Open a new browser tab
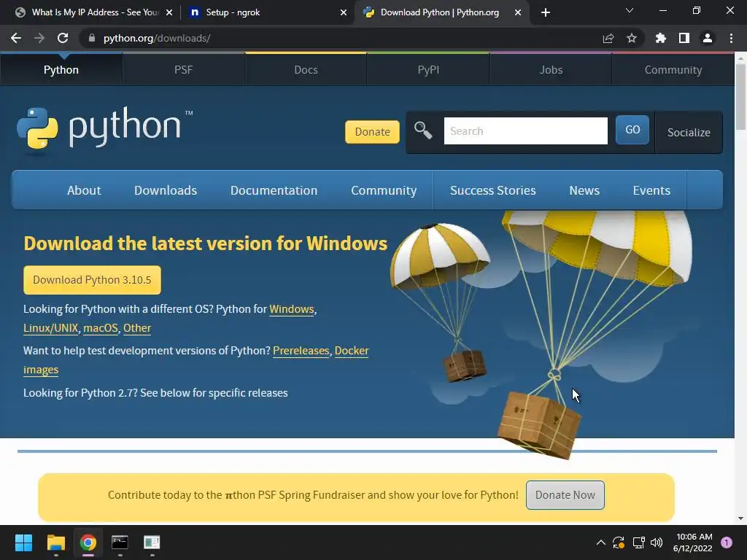 point(546,12)
